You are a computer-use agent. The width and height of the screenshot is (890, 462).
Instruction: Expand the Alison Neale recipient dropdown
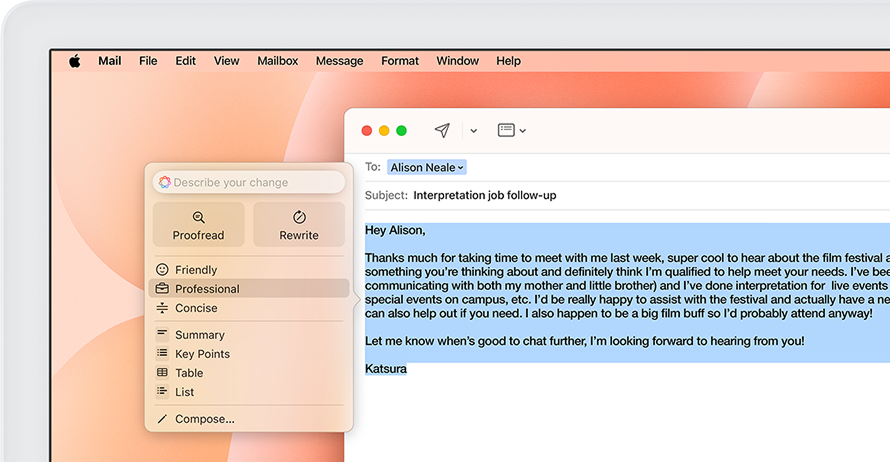click(x=461, y=168)
